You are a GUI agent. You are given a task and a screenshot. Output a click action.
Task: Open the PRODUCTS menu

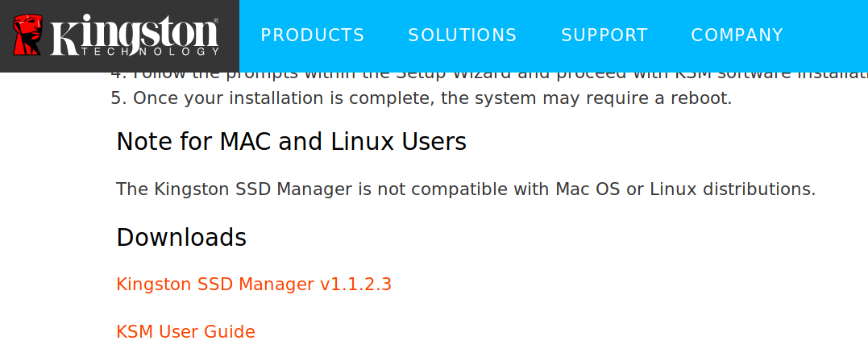(x=313, y=35)
